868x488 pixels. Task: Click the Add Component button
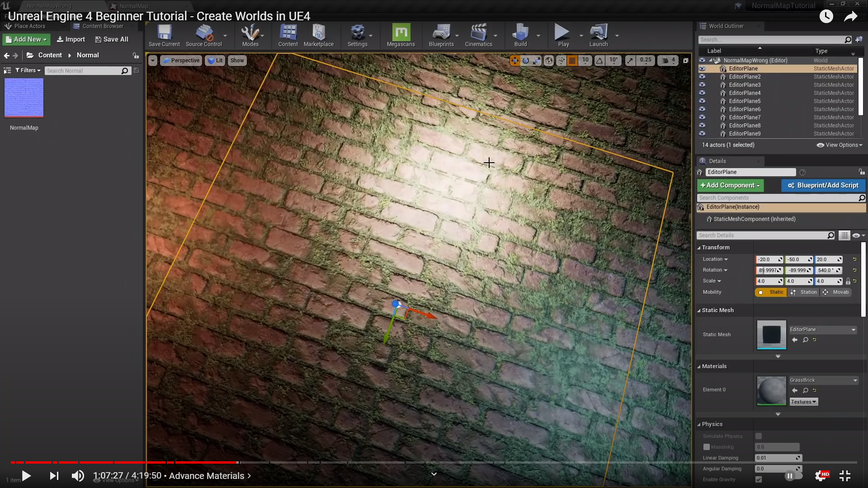(x=730, y=185)
